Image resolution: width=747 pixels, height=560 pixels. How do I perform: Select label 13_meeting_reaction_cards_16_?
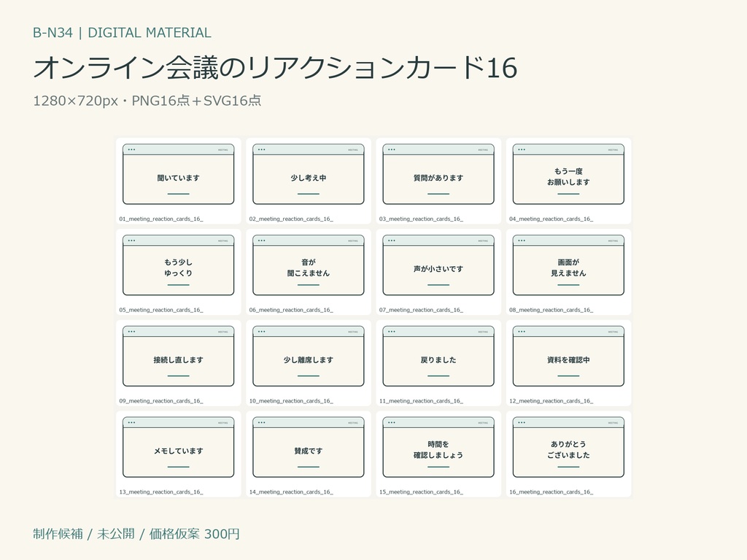pos(161,492)
